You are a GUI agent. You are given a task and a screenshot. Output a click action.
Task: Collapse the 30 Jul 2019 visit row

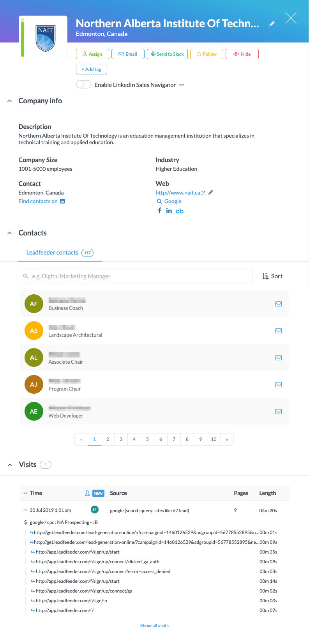pos(25,510)
